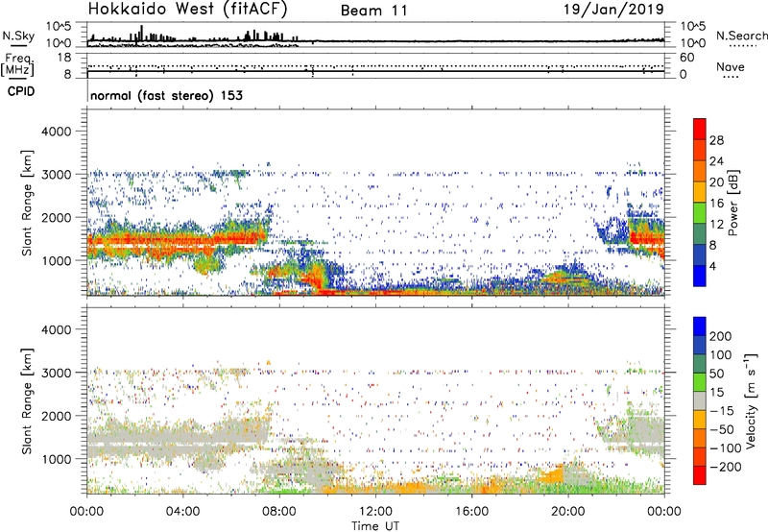Click the 'Nave' label
The width and height of the screenshot is (768, 532).
pyautogui.click(x=731, y=67)
